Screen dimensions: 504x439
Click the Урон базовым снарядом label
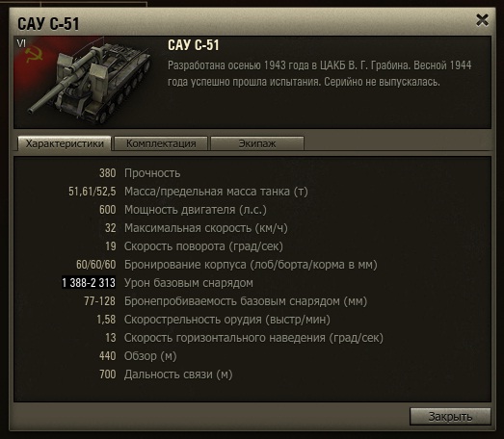click(x=189, y=283)
